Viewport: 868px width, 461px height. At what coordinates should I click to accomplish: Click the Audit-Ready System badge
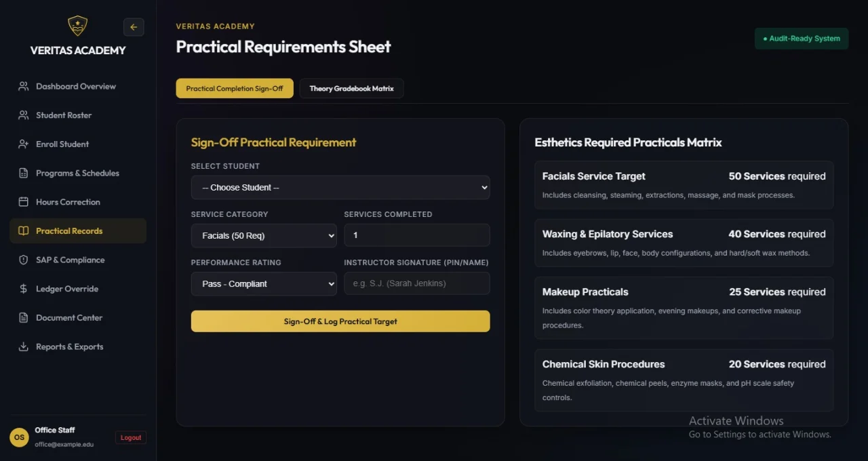point(802,39)
